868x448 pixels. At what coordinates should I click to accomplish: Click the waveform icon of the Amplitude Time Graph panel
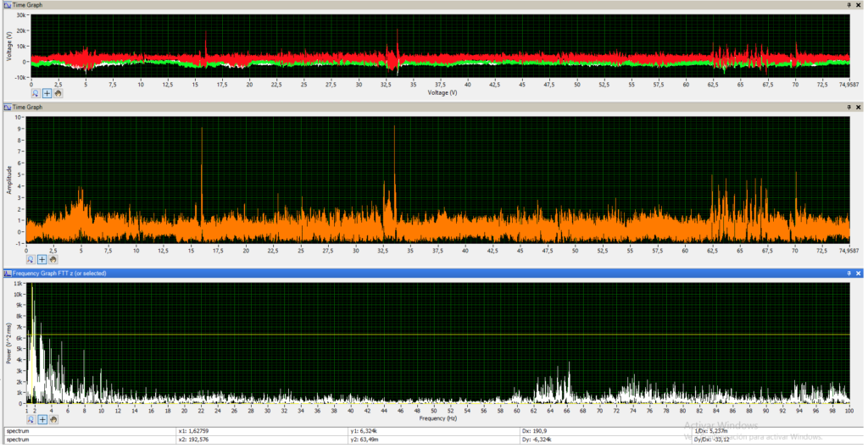pyautogui.click(x=8, y=108)
